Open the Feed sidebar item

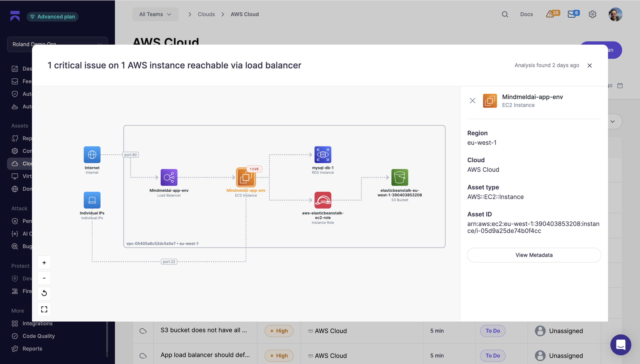click(x=22, y=81)
